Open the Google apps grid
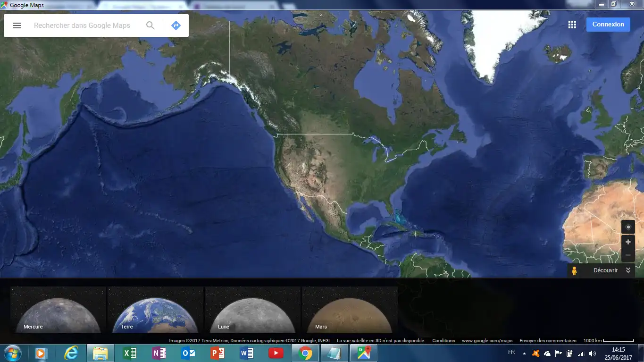 (572, 25)
